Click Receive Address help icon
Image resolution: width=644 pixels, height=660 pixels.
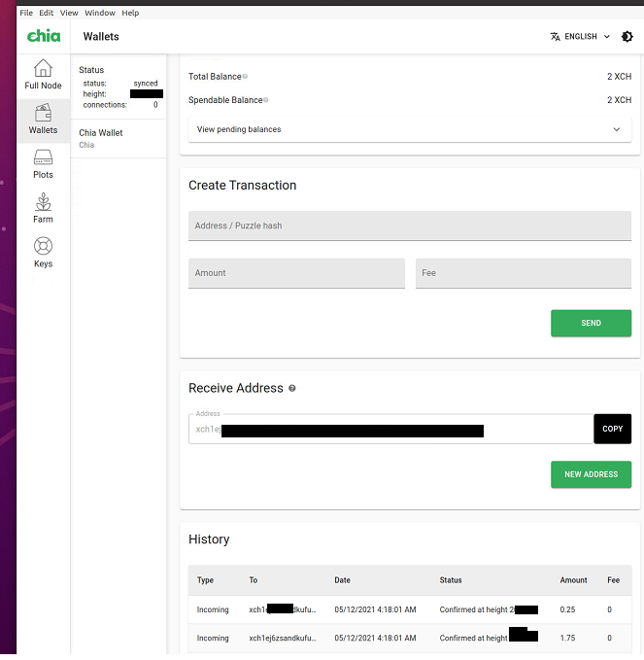pyautogui.click(x=292, y=388)
